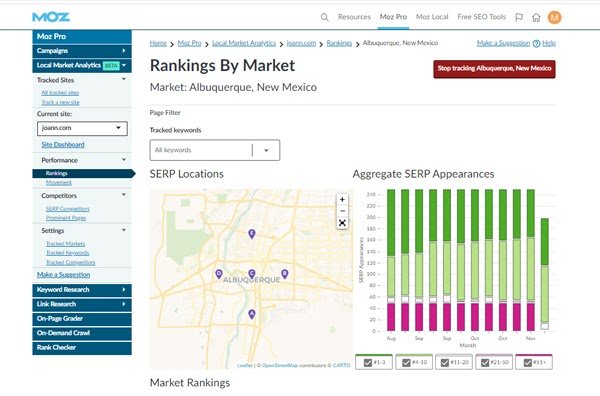This screenshot has width=600, height=396.
Task: Zoom in on the SERP map
Action: 342,200
